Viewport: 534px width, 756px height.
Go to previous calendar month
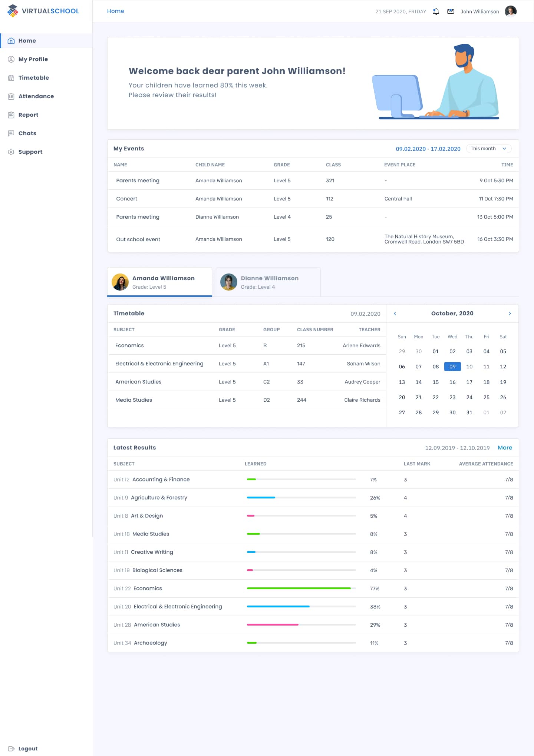click(395, 314)
